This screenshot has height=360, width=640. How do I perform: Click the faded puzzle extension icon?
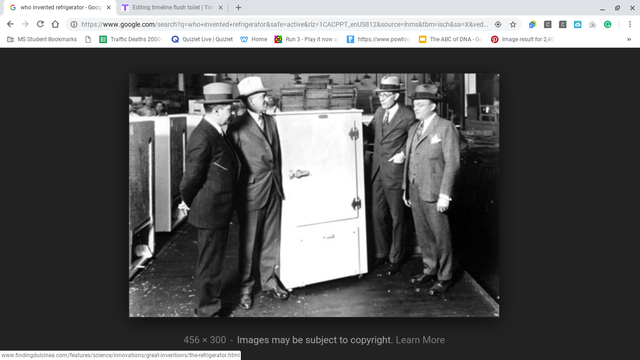[593, 24]
